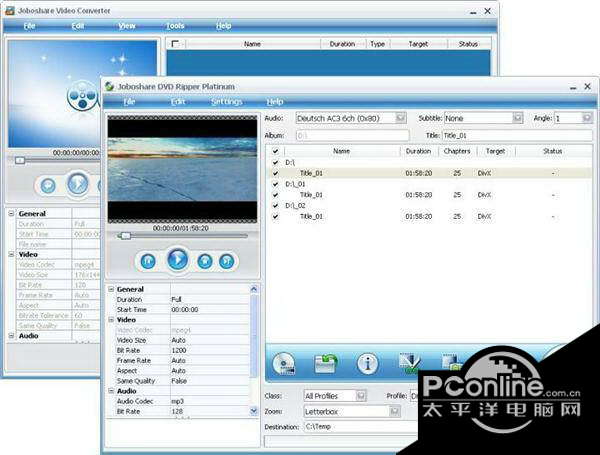600x455 pixels.
Task: Check the select-all box in Video Converter list header
Action: coord(176,44)
